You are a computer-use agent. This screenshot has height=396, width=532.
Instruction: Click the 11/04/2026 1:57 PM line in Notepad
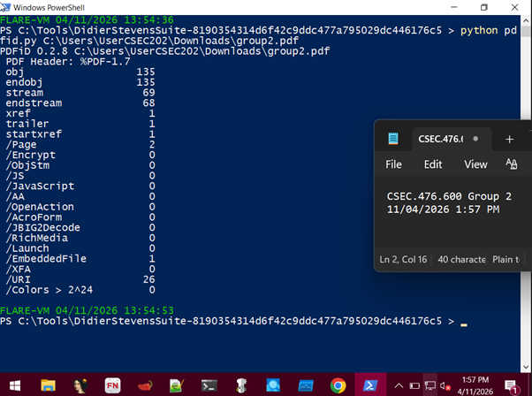pyautogui.click(x=443, y=209)
